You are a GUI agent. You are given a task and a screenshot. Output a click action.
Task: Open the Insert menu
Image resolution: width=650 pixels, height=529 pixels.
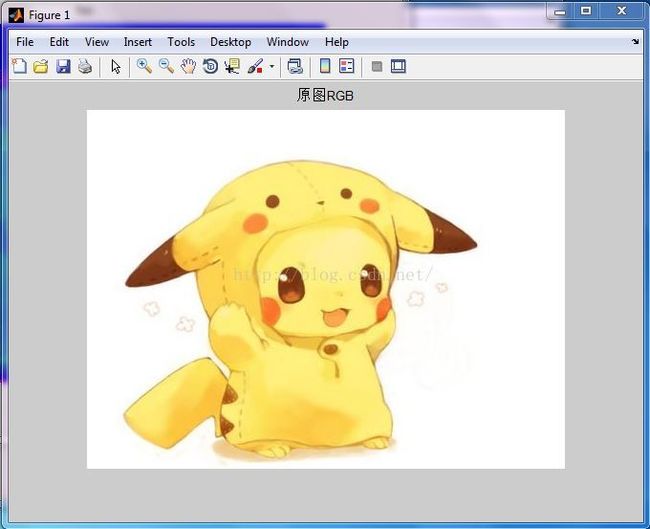(x=138, y=42)
